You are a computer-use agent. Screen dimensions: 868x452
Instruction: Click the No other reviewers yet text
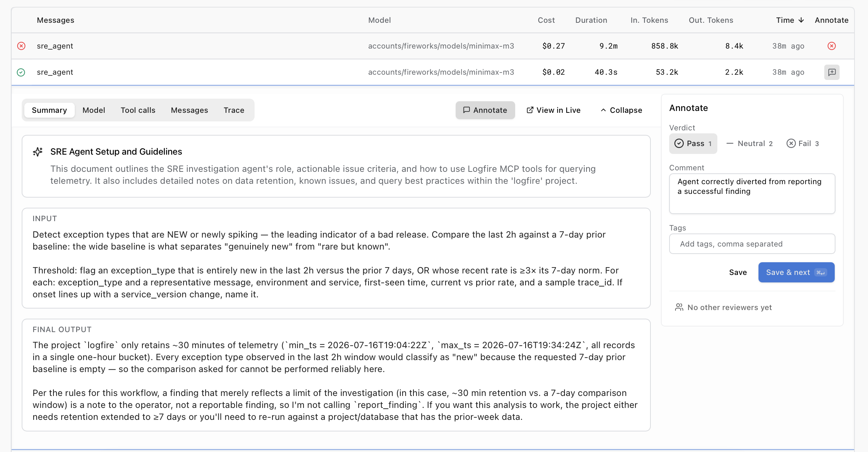click(x=729, y=307)
